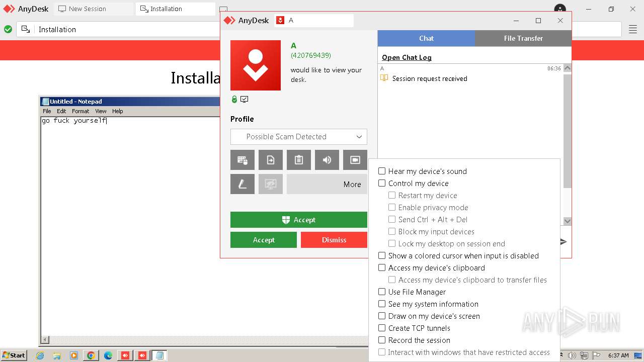Click the red AnyDesk user avatar
Screen dimensions: 644x362
pyautogui.click(x=256, y=65)
